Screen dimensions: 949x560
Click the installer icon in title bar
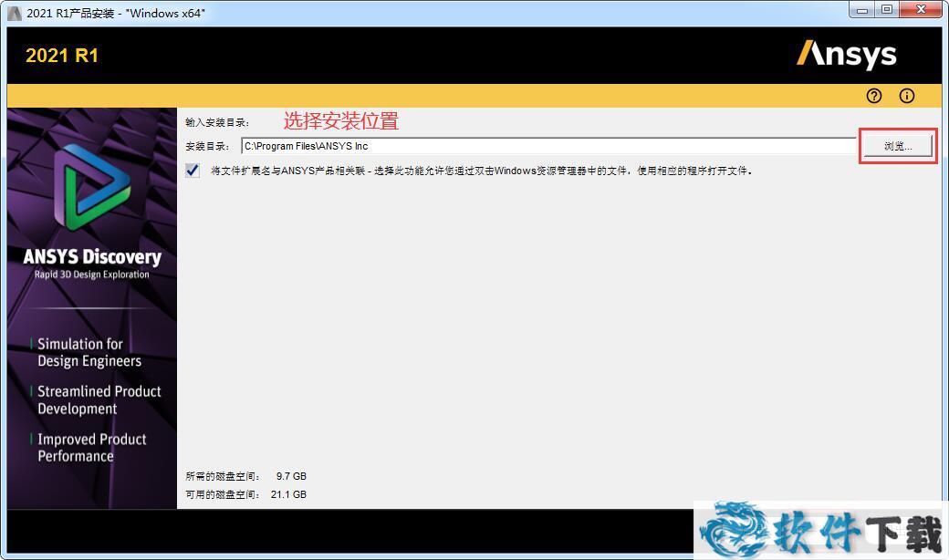(x=14, y=11)
